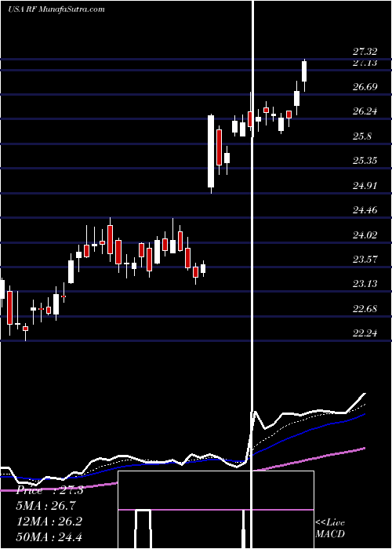Click the 27.32 price axis label
392x549 pixels.
click(365, 53)
